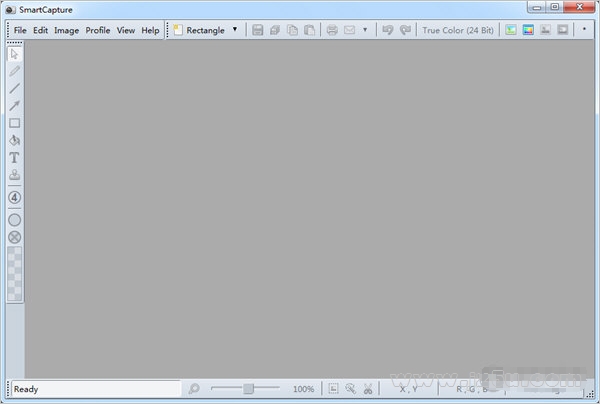Screen dimensions: 600x404
Task: Open the Edit menu
Action: coord(41,30)
